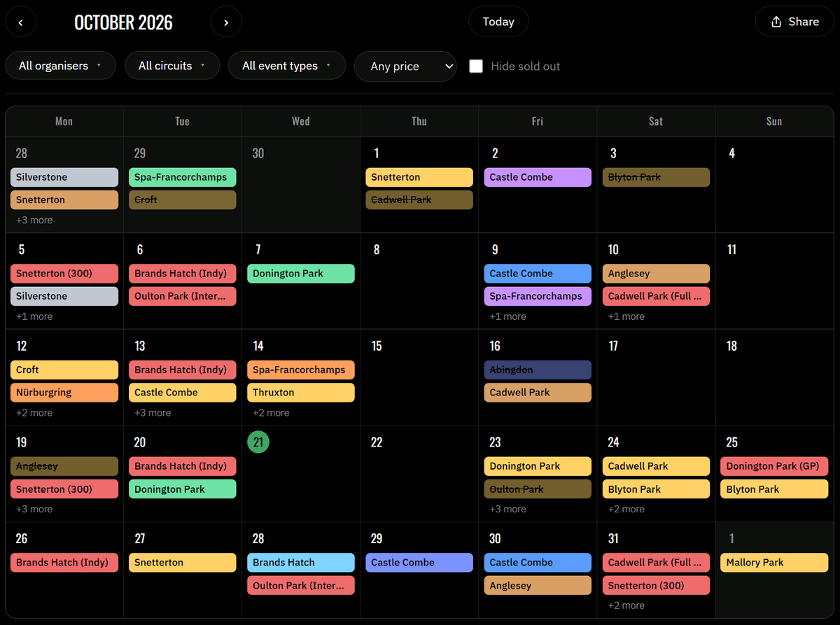Open the sold-out Abingdon event on October 16
This screenshot has width=840, height=625.
point(538,370)
